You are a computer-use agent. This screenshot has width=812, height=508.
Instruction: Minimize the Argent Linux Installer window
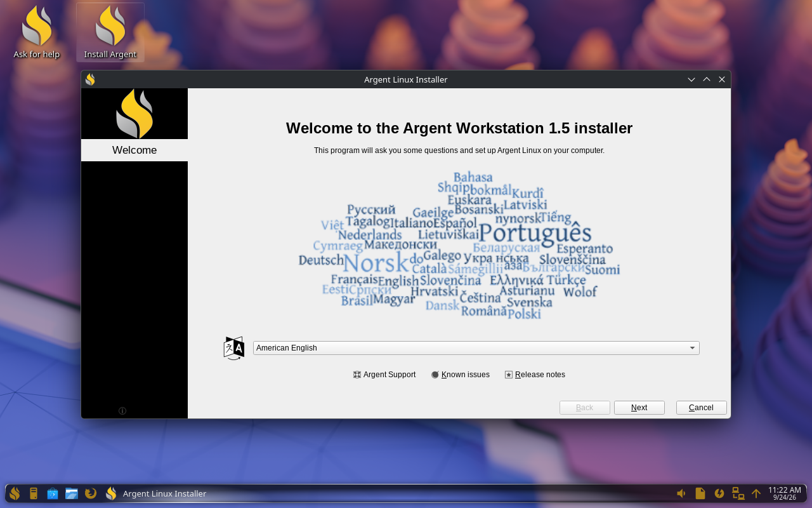(691, 79)
